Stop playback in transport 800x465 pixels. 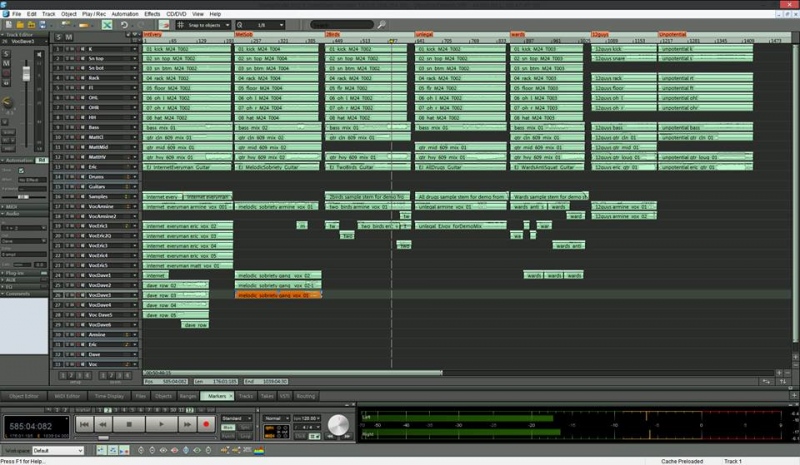(x=129, y=424)
